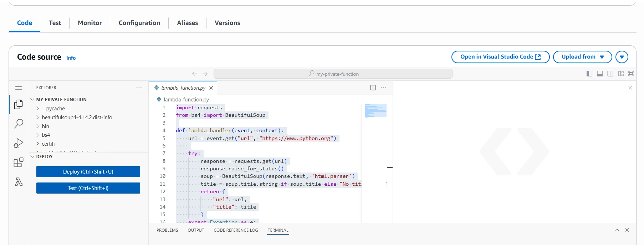This screenshot has height=245, width=644.
Task: Click the round dropdown arrow button beside Upload from
Action: [622, 57]
